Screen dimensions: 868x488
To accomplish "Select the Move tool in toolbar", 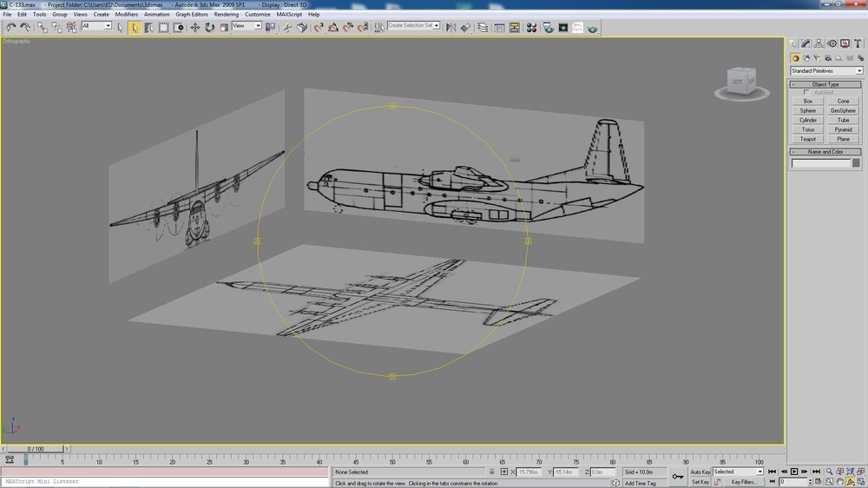I will (194, 27).
